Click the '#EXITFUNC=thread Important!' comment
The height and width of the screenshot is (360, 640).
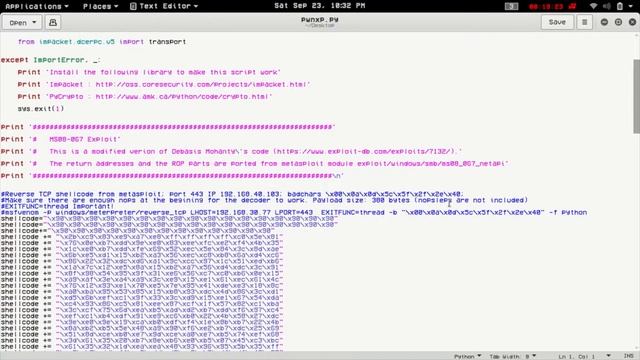pos(57,207)
